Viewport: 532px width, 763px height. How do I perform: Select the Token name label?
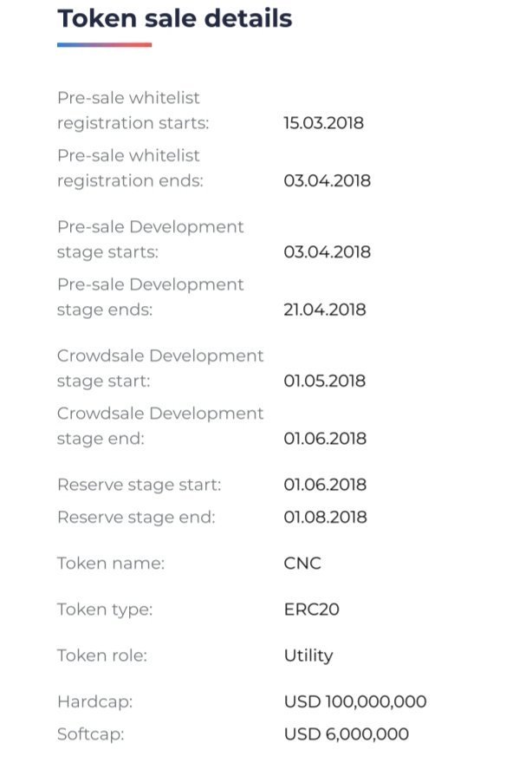110,564
